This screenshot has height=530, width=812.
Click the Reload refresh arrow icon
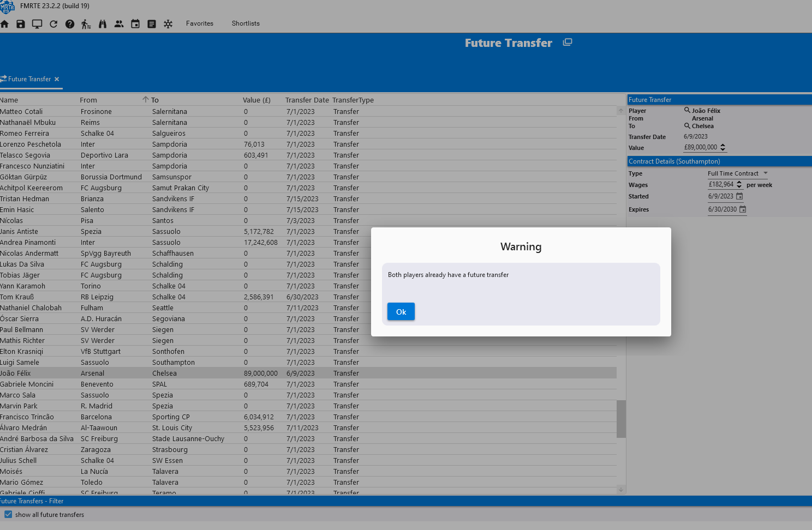tap(53, 24)
